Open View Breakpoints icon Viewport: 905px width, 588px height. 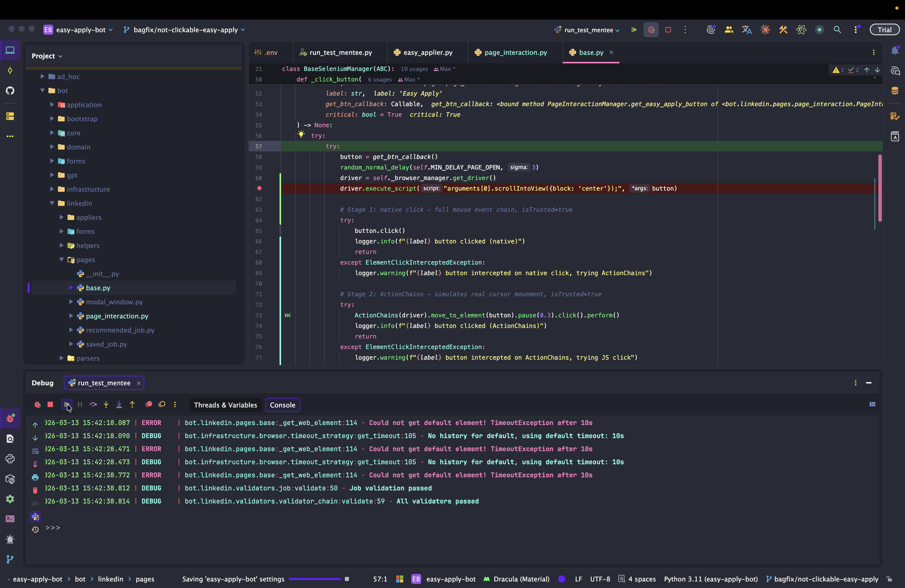pos(149,405)
